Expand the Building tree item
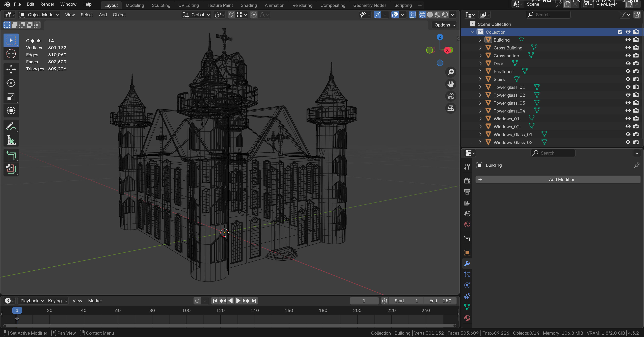 (480, 40)
